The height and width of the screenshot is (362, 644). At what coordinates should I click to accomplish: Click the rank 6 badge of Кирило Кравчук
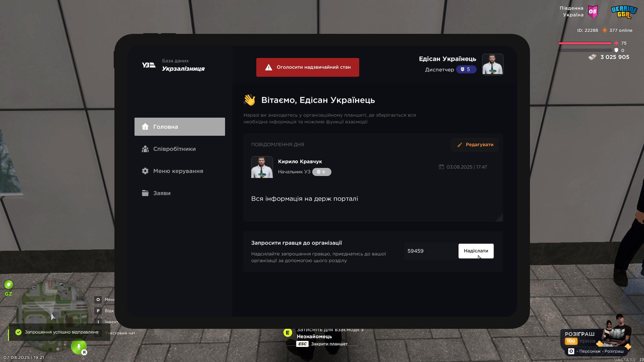coord(321,172)
